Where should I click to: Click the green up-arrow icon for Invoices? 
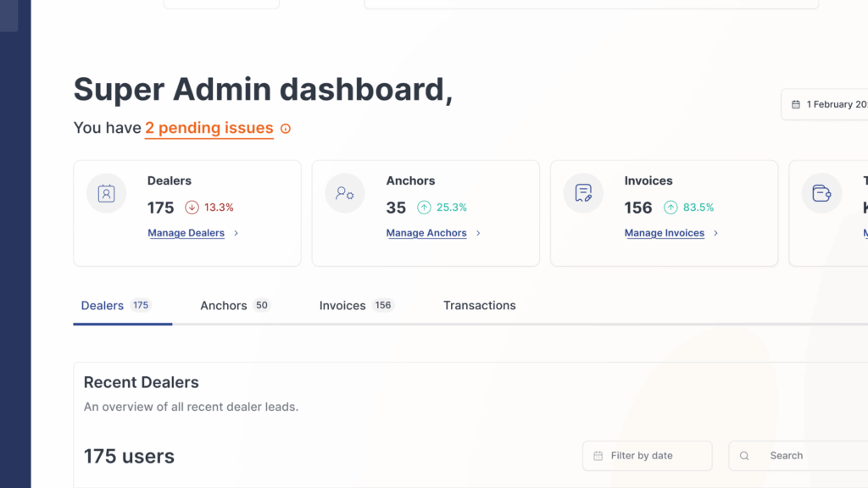670,208
